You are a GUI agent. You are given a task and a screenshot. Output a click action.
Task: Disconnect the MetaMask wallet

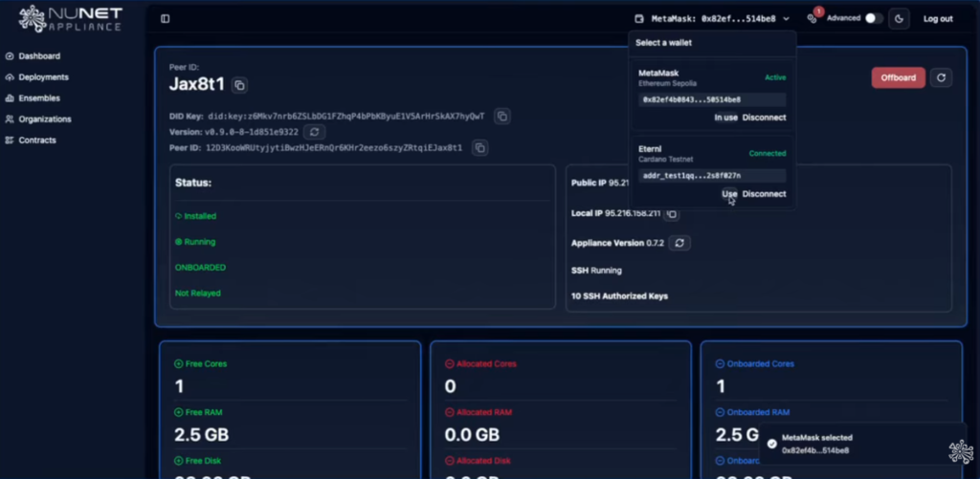pos(764,118)
